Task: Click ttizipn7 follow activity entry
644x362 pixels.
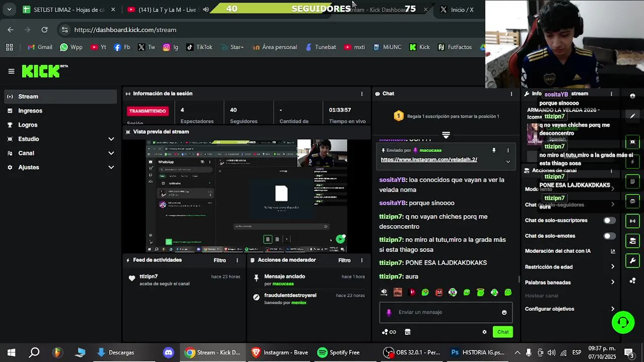Action: pos(184,280)
